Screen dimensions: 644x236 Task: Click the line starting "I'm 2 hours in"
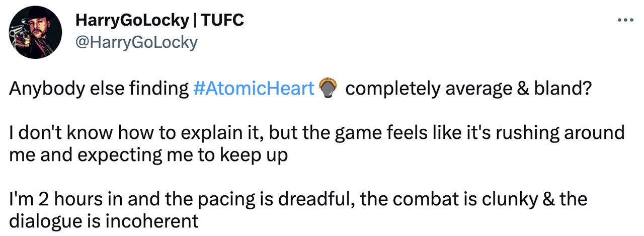pos(298,199)
